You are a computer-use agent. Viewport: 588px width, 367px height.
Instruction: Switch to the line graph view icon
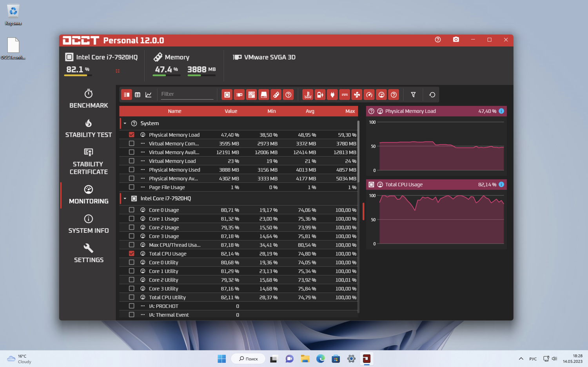click(149, 94)
